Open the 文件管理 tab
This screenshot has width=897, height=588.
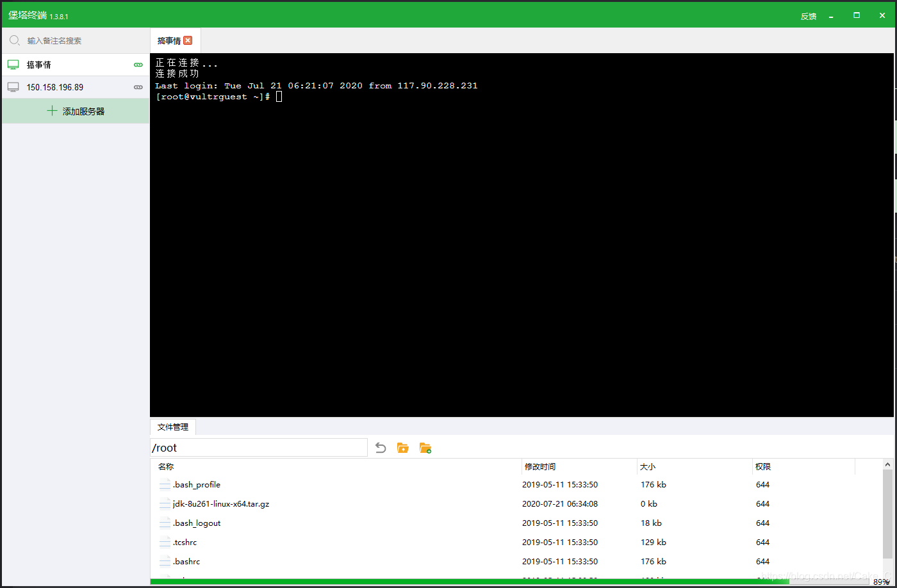pos(173,427)
